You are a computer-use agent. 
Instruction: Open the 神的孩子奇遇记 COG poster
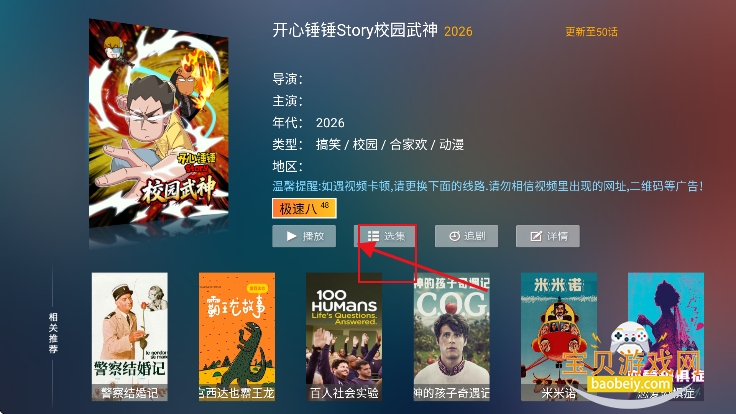[452, 337]
